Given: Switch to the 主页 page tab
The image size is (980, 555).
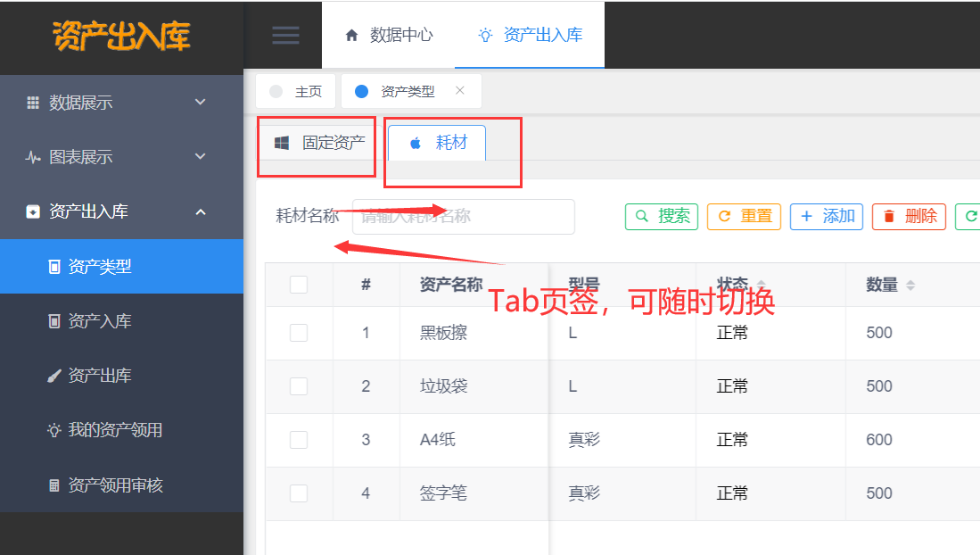Looking at the screenshot, I should coord(296,91).
